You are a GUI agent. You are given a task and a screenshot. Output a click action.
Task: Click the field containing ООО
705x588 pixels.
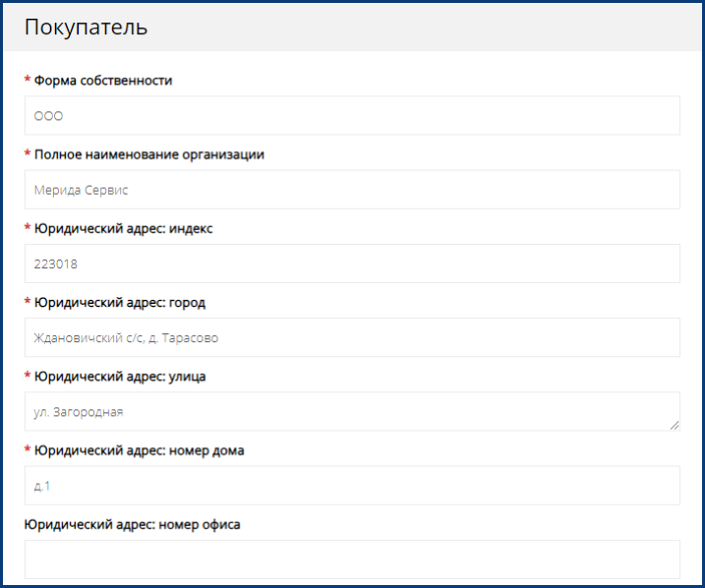coord(351,116)
